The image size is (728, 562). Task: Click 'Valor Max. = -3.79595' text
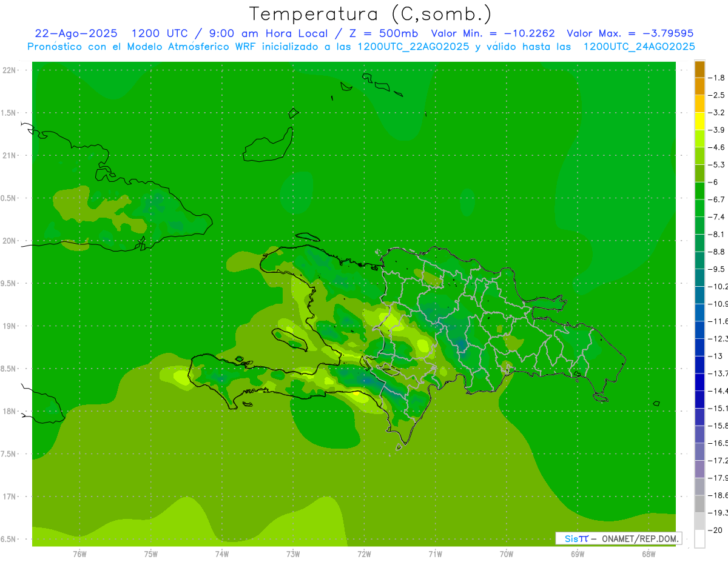tap(630, 33)
